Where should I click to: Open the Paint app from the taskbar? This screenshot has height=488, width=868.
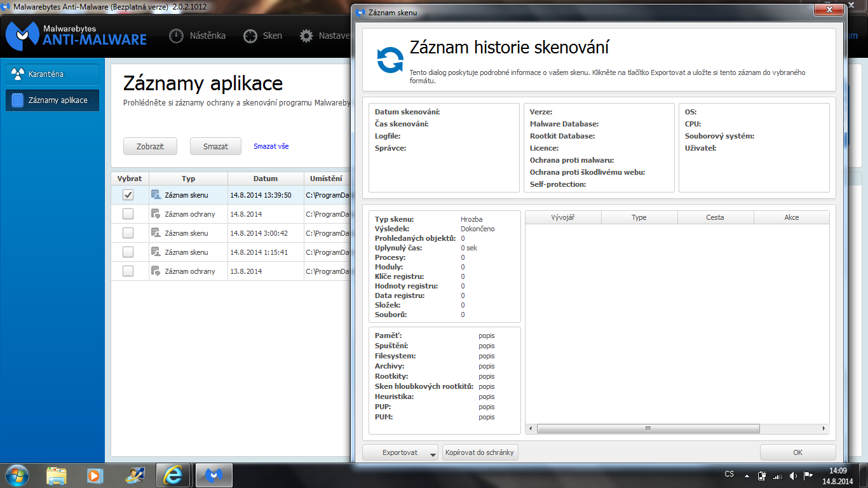point(134,475)
